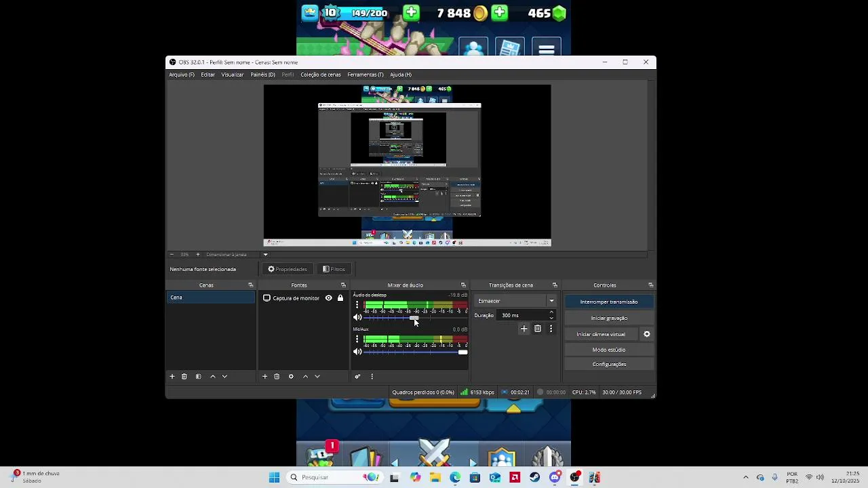Open the Painéis menu
This screenshot has height=488, width=868.
pyautogui.click(x=262, y=75)
